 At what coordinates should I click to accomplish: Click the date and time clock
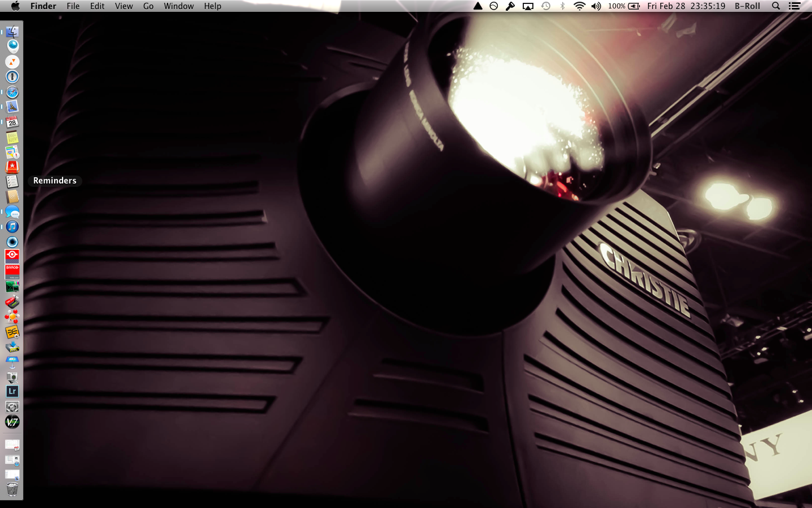[686, 6]
